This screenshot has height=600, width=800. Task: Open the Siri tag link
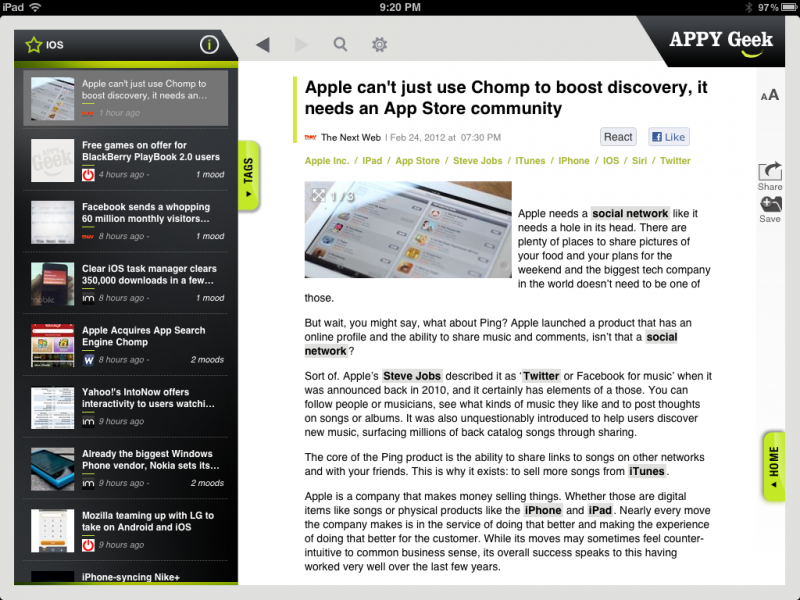(639, 161)
